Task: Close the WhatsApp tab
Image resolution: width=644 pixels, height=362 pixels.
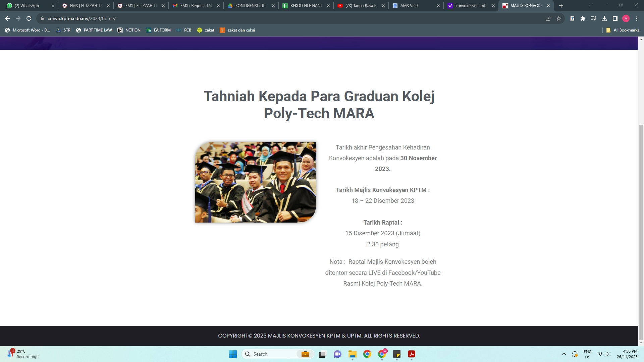Action: coord(53,6)
